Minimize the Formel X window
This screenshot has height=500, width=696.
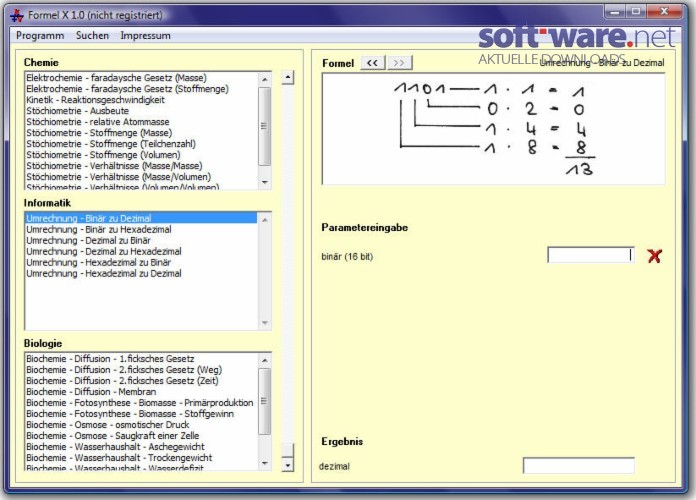[615, 12]
